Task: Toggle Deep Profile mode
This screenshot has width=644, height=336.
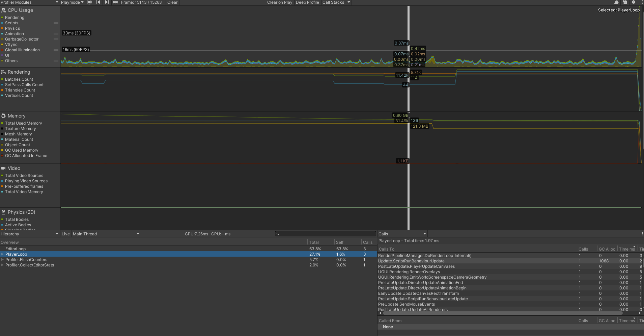Action: pyautogui.click(x=307, y=2)
